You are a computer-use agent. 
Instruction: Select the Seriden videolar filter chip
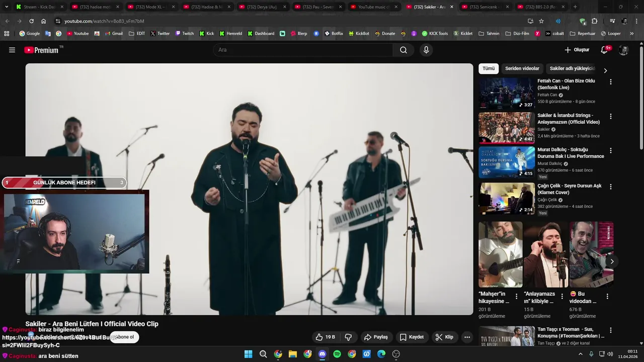tap(522, 68)
